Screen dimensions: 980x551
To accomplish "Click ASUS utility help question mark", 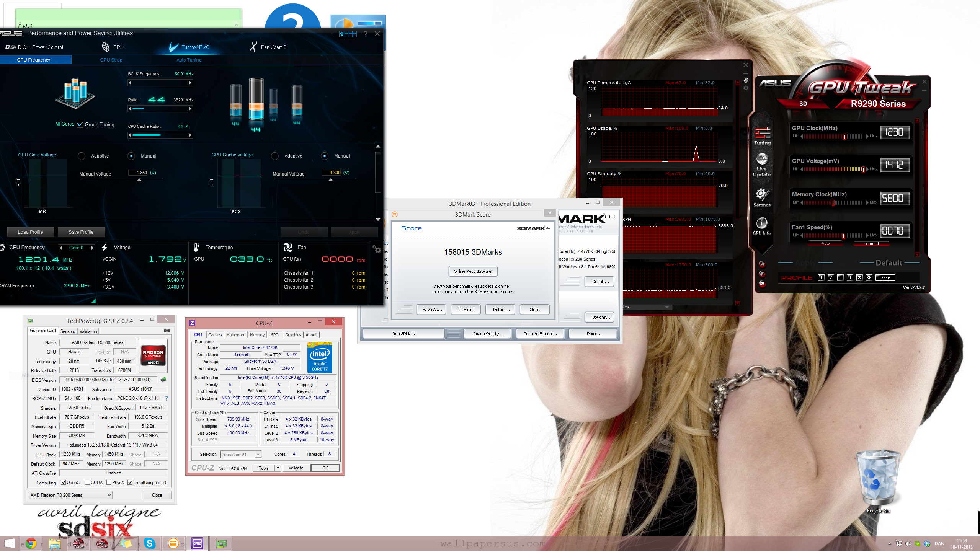I will pos(366,34).
